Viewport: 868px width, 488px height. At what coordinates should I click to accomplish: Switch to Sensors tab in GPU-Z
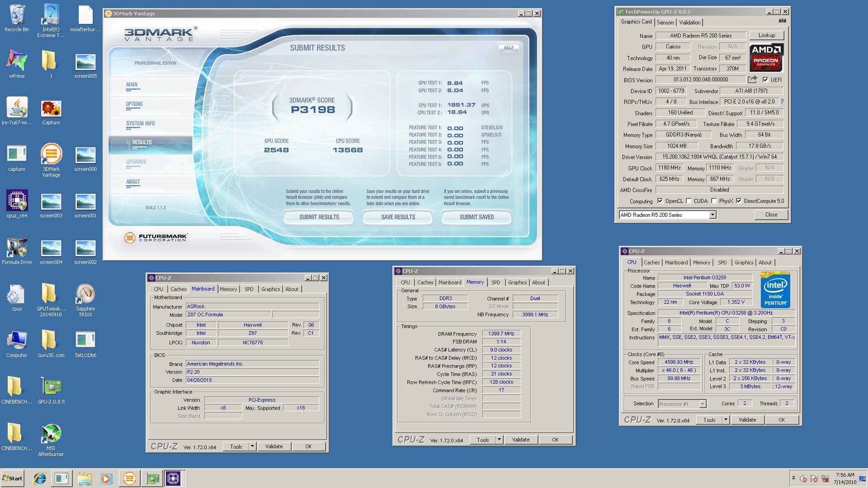click(665, 22)
